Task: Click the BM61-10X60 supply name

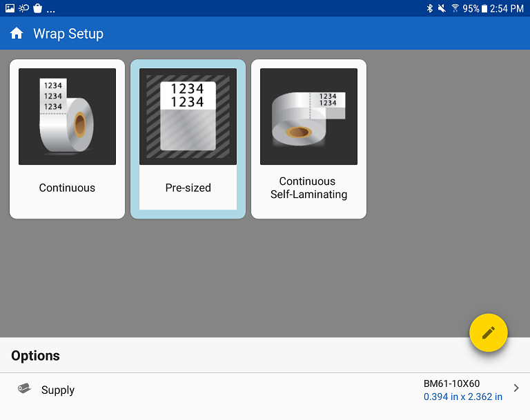Action: (x=451, y=383)
